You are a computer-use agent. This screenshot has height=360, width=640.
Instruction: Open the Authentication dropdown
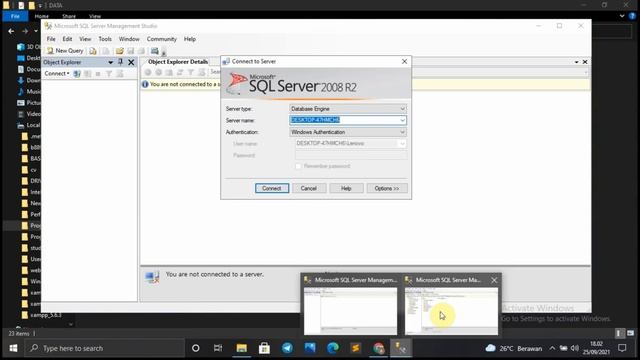348,132
